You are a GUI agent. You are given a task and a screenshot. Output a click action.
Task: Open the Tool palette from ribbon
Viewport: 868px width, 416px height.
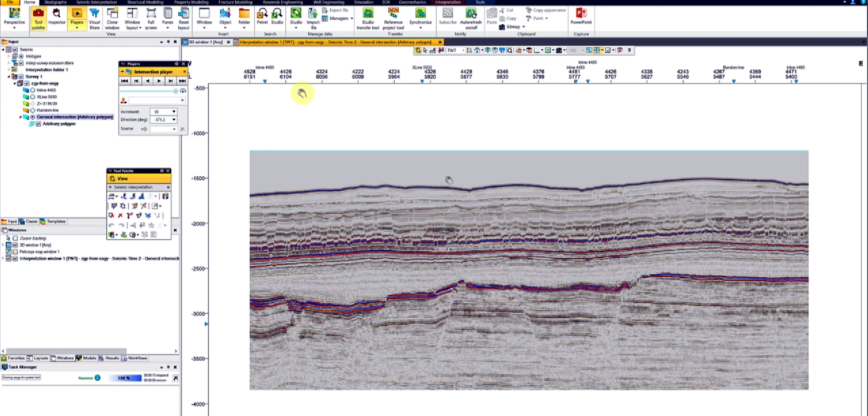point(38,19)
